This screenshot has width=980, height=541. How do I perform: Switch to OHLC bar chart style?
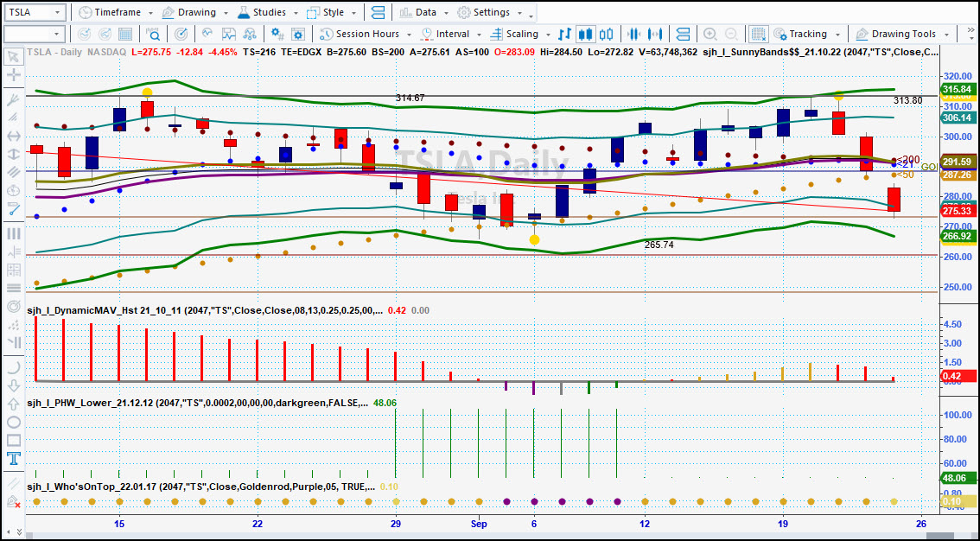[564, 34]
